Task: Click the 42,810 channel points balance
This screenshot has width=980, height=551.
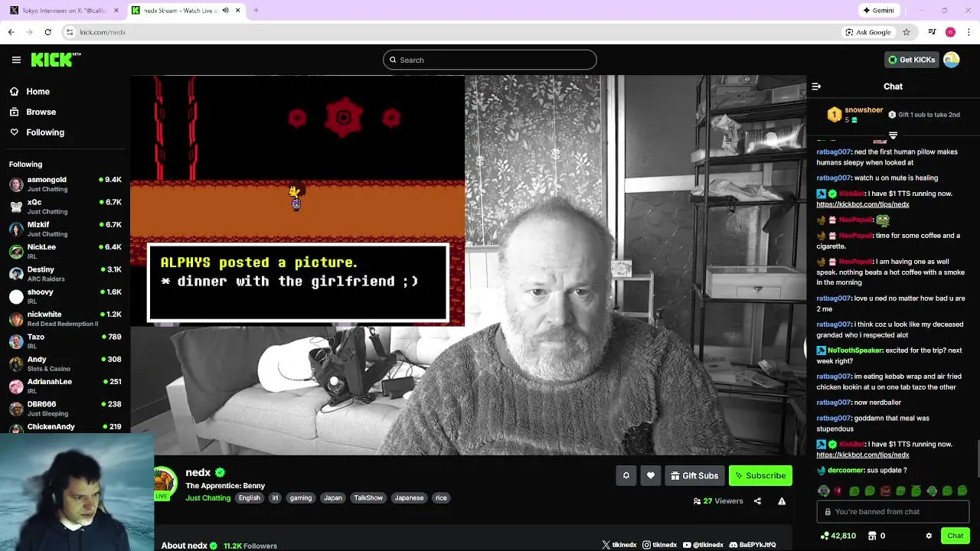Action: pyautogui.click(x=838, y=536)
